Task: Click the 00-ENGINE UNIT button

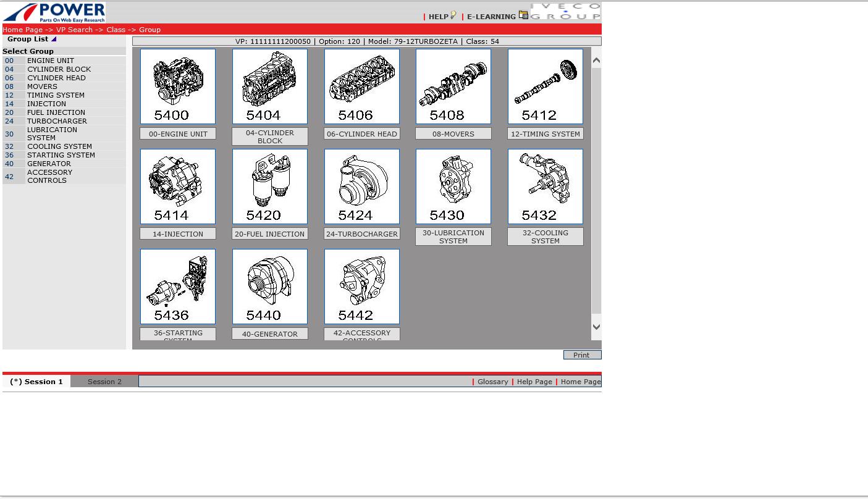Action: pos(178,133)
